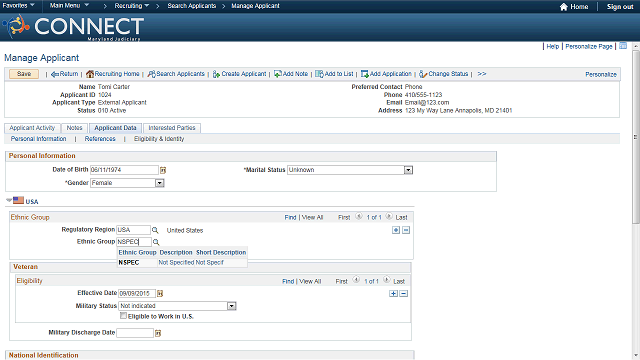Go to next Eligibility row arrow
640x360 pixels.
tap(387, 280)
